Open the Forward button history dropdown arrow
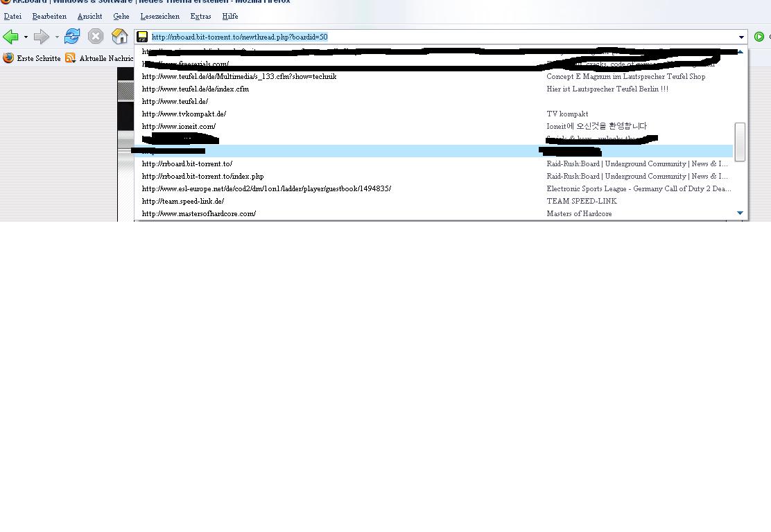This screenshot has height=532, width=771. (57, 37)
